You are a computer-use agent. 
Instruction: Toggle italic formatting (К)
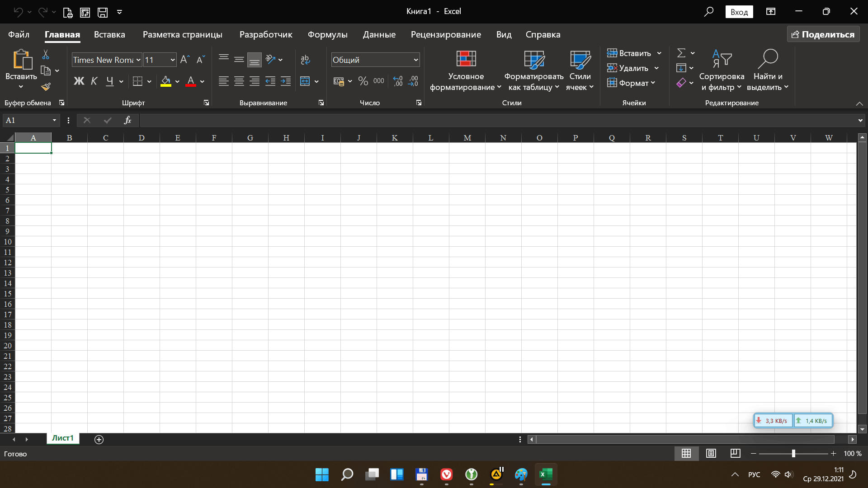click(x=94, y=81)
